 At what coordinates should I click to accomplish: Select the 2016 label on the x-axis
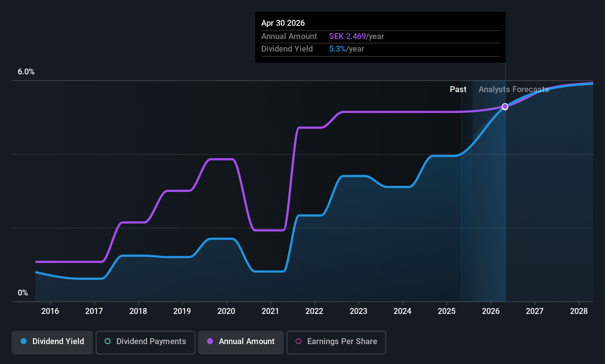50,311
